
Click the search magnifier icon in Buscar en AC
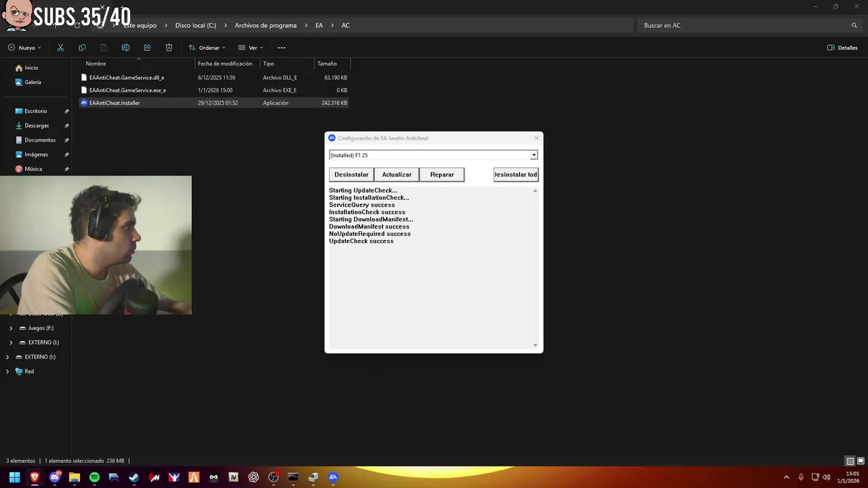pyautogui.click(x=854, y=25)
